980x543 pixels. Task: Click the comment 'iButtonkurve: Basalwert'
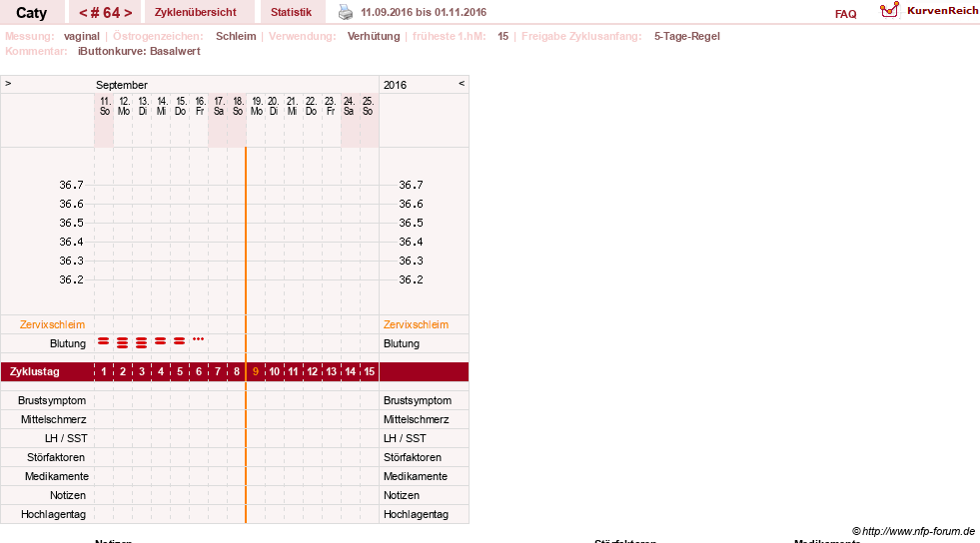tap(139, 51)
